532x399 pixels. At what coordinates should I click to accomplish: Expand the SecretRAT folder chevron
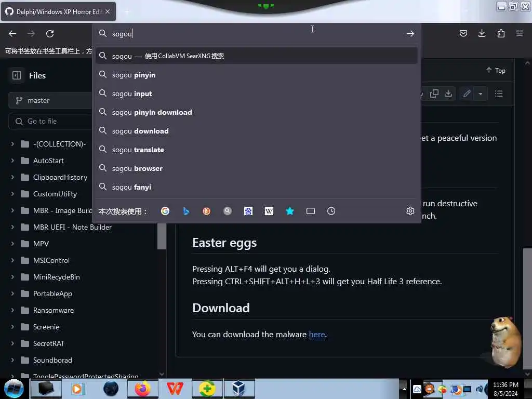tap(12, 343)
